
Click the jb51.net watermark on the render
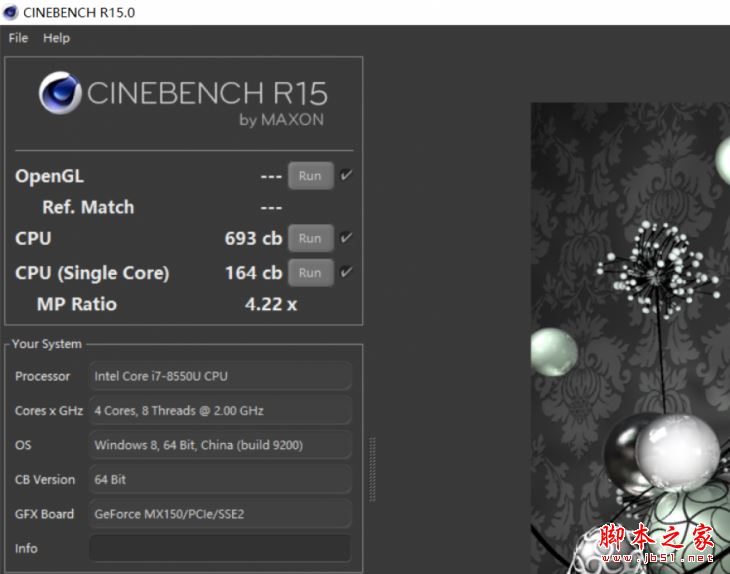coord(656,543)
